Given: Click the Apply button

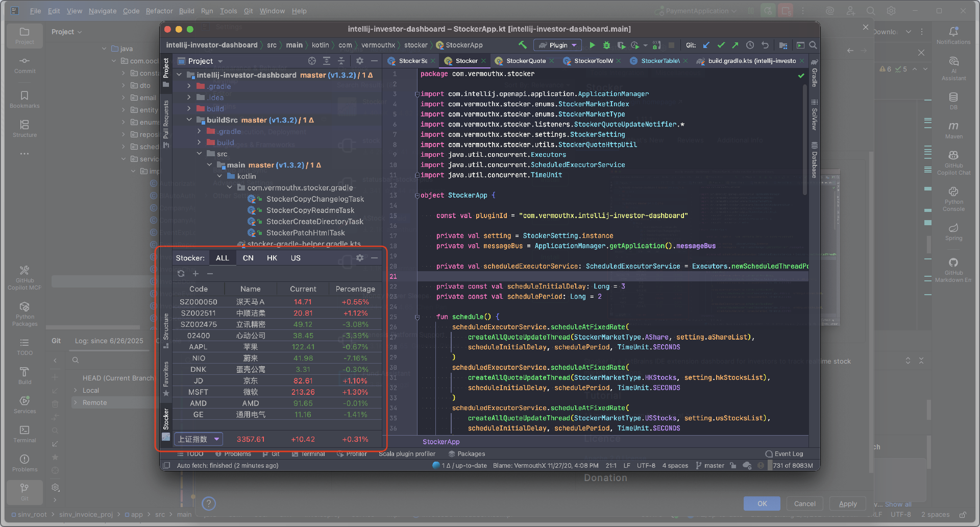Looking at the screenshot, I should coord(848,504).
